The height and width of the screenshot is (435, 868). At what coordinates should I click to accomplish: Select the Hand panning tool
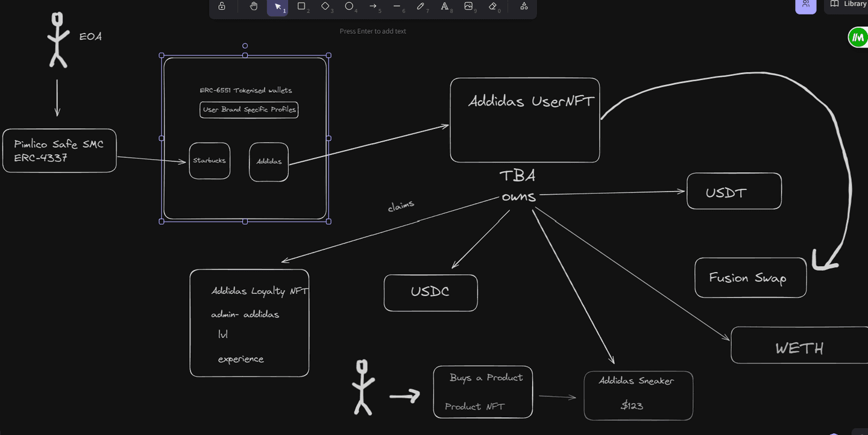254,6
